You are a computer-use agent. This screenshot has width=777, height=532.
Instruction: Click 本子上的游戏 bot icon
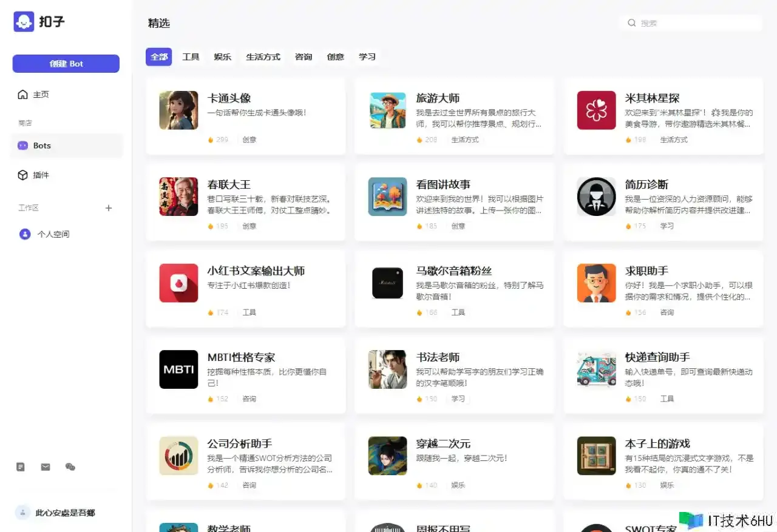click(x=597, y=456)
